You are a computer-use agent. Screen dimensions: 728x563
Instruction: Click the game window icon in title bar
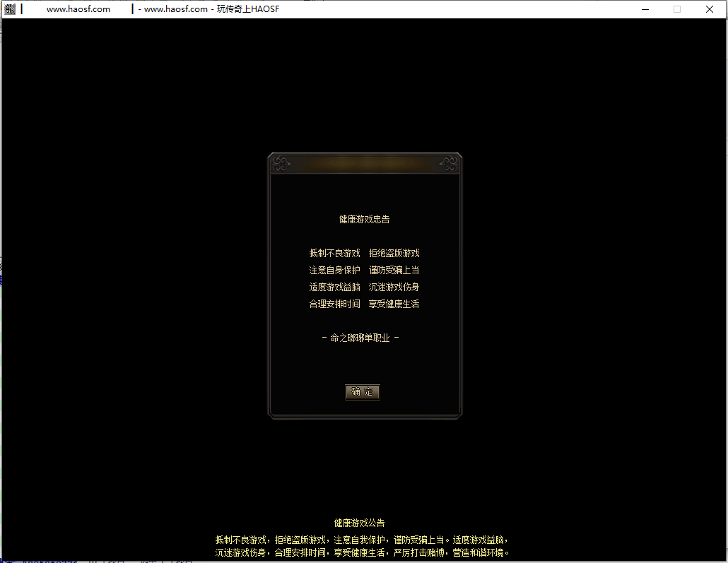coord(10,9)
